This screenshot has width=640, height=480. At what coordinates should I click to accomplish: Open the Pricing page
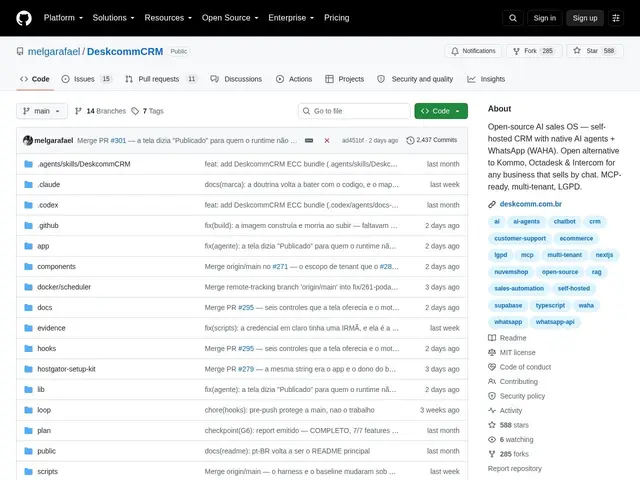tap(337, 18)
